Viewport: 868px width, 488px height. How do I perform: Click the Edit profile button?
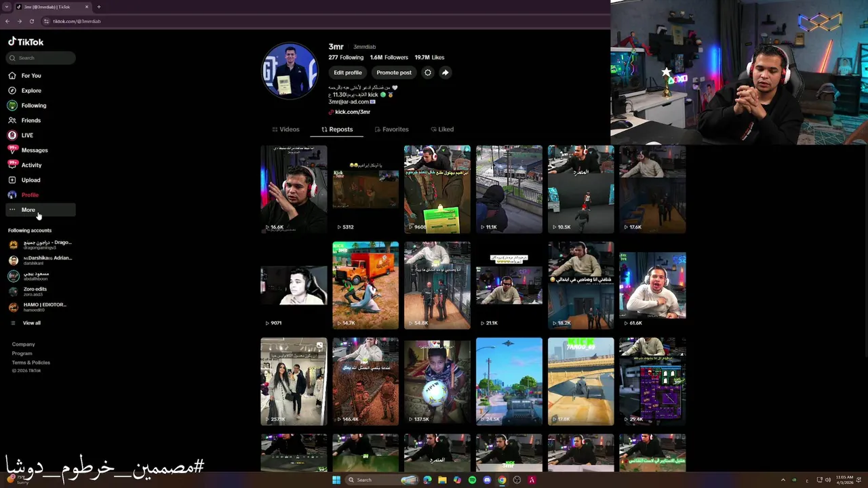point(347,73)
